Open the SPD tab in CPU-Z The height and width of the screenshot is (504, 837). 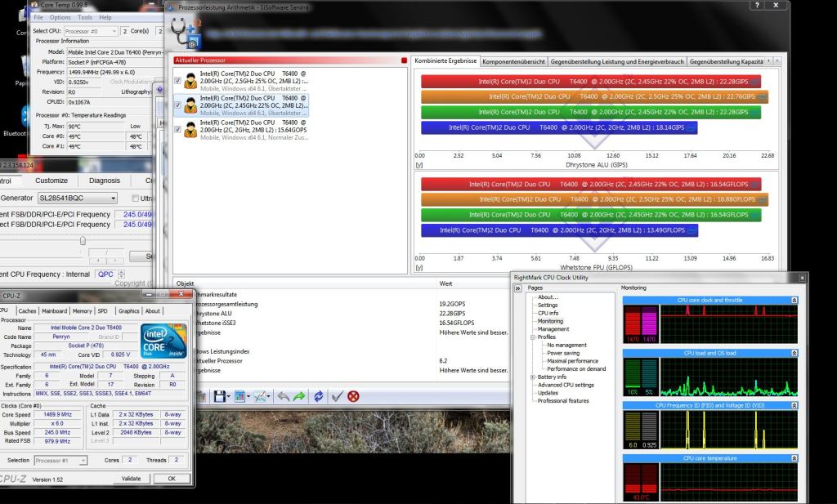click(x=102, y=311)
